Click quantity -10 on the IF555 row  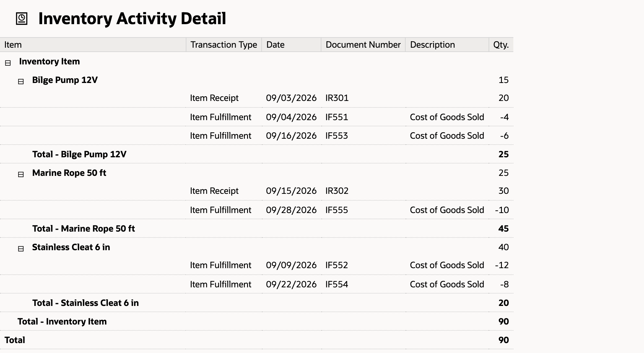coord(502,210)
